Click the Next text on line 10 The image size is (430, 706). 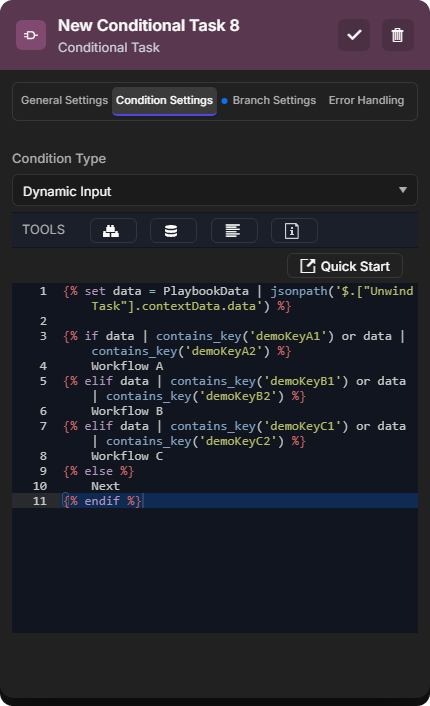(105, 486)
